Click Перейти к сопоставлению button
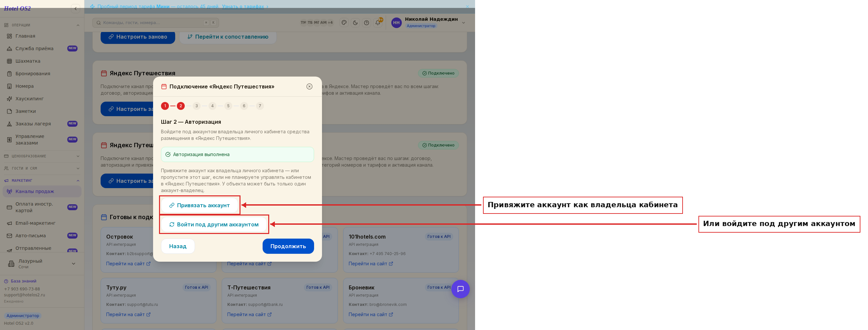This screenshot has width=868, height=330. [x=228, y=37]
